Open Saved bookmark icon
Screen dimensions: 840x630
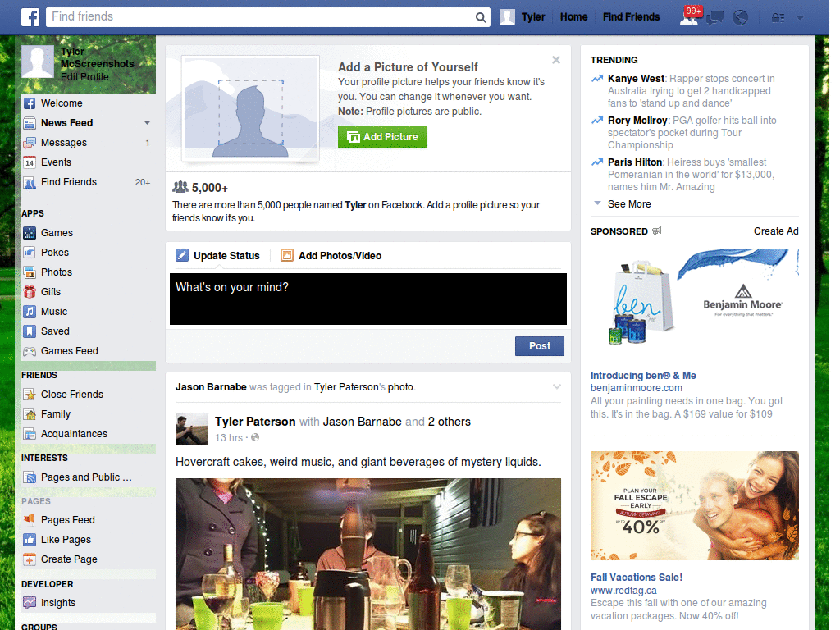[30, 331]
